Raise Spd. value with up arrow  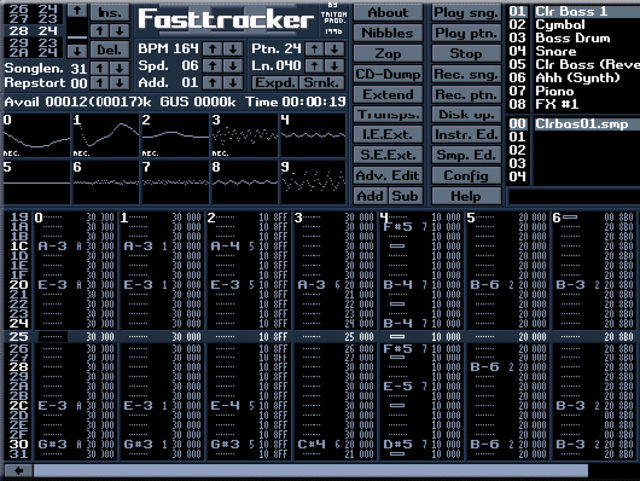click(x=212, y=66)
